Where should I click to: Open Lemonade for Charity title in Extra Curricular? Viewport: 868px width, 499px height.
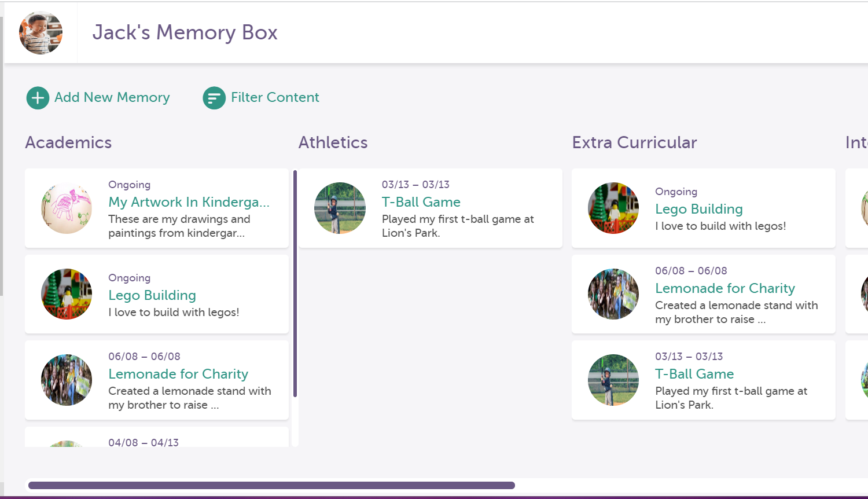click(724, 288)
